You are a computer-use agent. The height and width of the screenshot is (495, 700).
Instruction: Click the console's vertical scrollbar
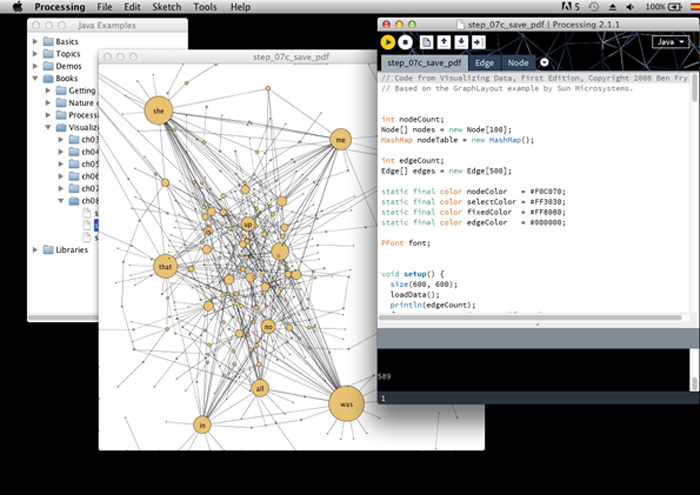tap(694, 384)
